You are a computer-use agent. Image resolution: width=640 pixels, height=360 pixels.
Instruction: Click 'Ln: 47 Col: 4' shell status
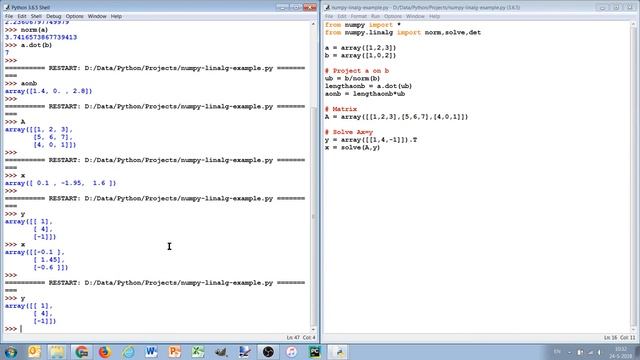tap(300, 338)
